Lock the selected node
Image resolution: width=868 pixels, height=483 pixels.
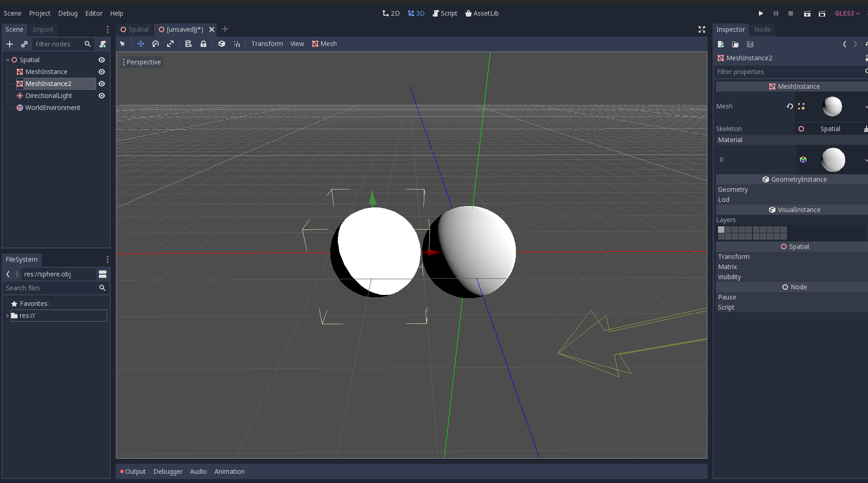tap(203, 44)
